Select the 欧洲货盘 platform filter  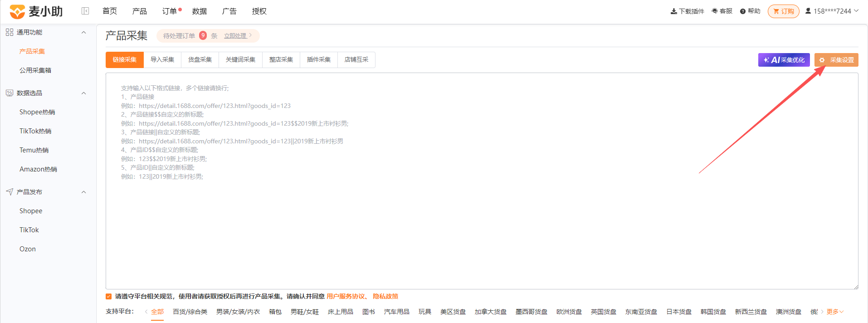[569, 312]
